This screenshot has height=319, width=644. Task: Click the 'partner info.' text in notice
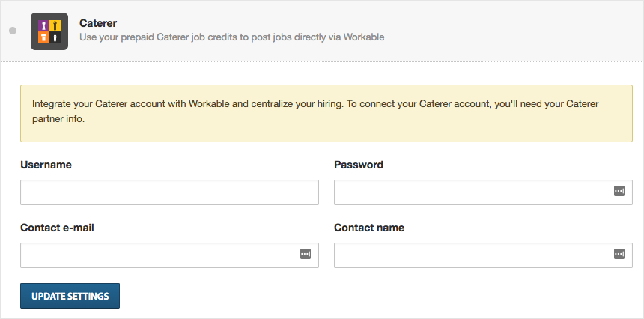pos(58,121)
